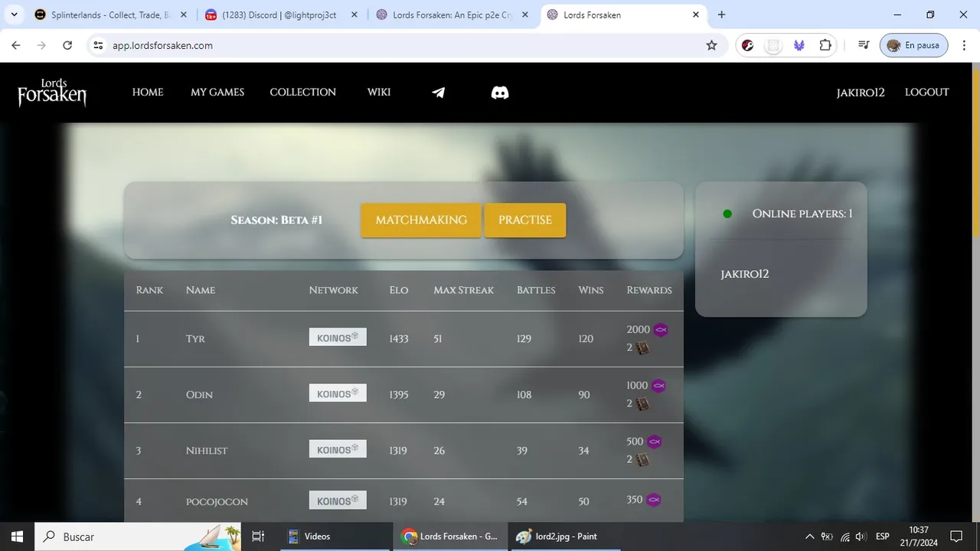
Task: Click the Koinos network badge in Odin's row
Action: (x=338, y=393)
